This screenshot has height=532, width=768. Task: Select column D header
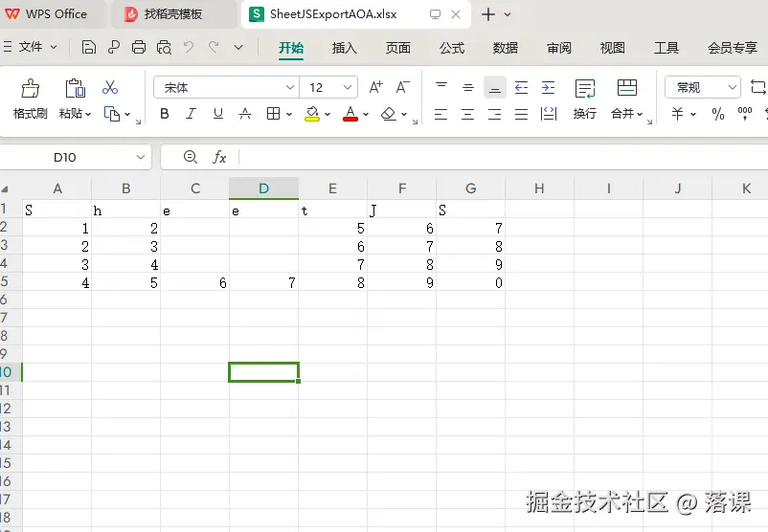pyautogui.click(x=263, y=188)
